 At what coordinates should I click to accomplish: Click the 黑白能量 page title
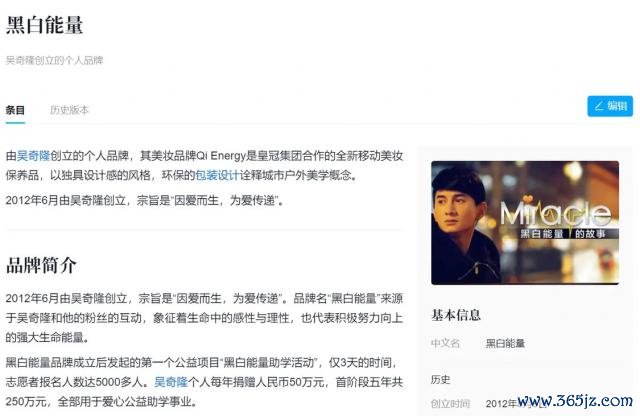tap(44, 24)
